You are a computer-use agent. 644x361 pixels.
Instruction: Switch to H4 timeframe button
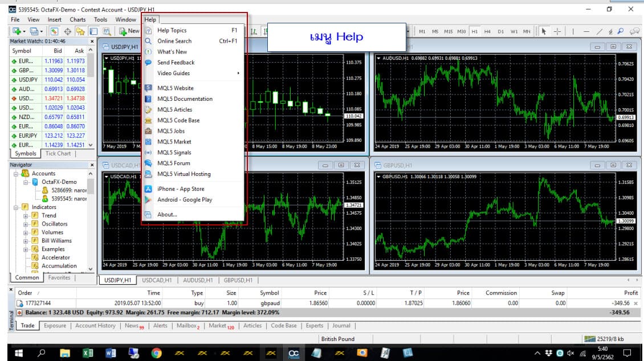click(x=487, y=31)
